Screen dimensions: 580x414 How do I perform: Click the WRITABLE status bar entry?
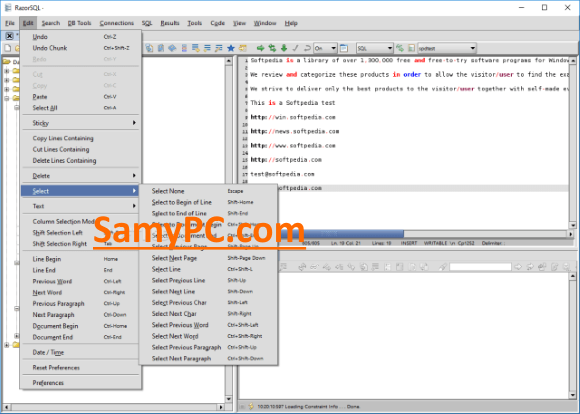click(x=436, y=243)
